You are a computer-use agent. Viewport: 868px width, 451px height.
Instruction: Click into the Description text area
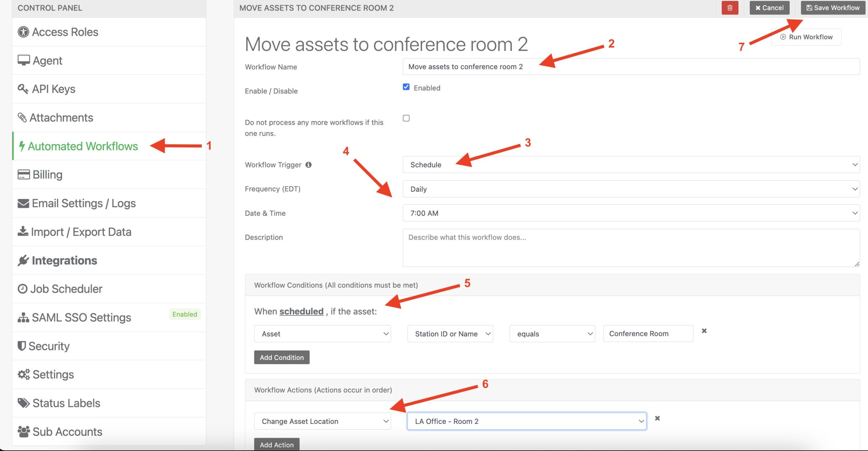coord(631,248)
